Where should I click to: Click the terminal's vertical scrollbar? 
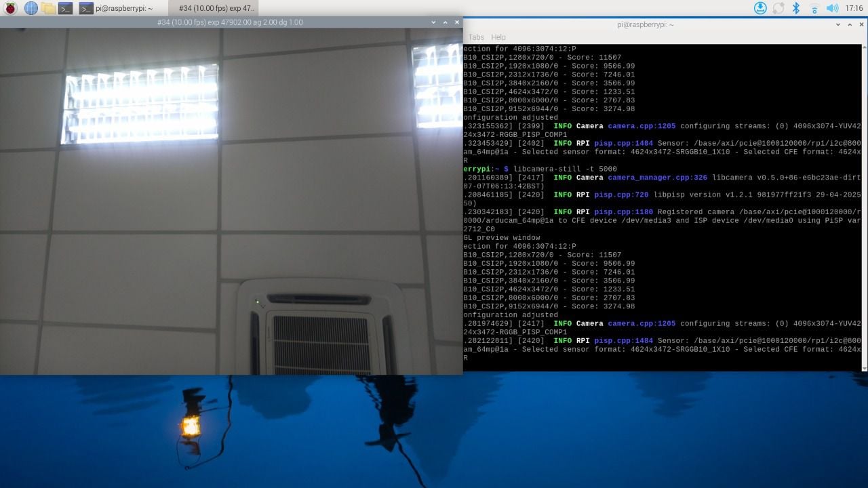coord(864,203)
